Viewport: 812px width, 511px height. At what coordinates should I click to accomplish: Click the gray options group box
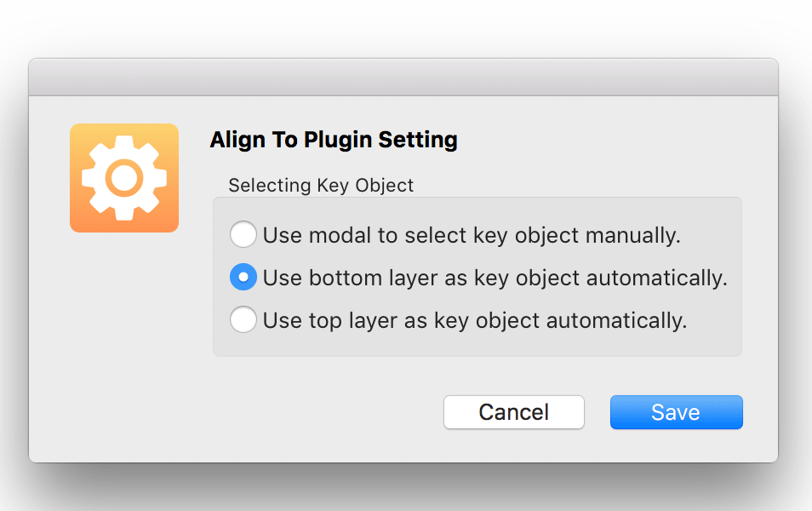tap(477, 274)
